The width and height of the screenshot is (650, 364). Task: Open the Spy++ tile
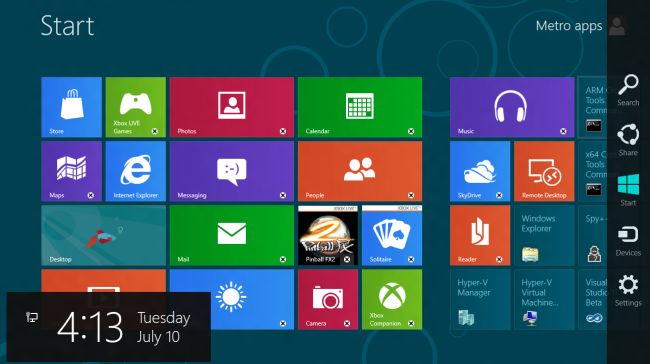pos(593,235)
